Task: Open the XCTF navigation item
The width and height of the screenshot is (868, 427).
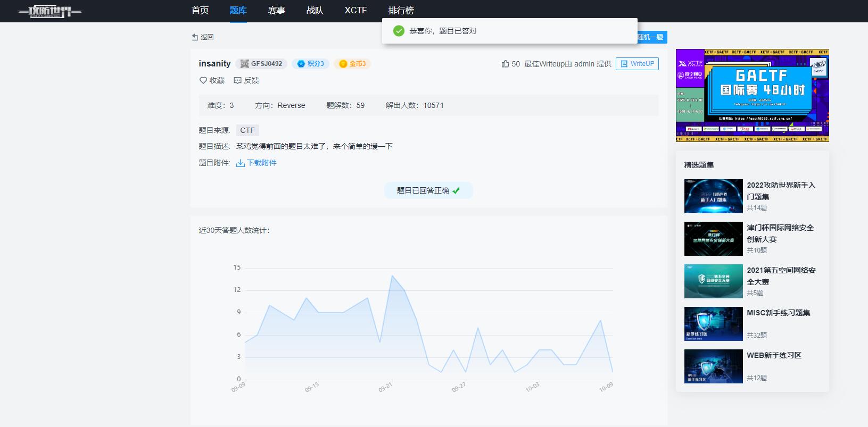Action: coord(356,11)
